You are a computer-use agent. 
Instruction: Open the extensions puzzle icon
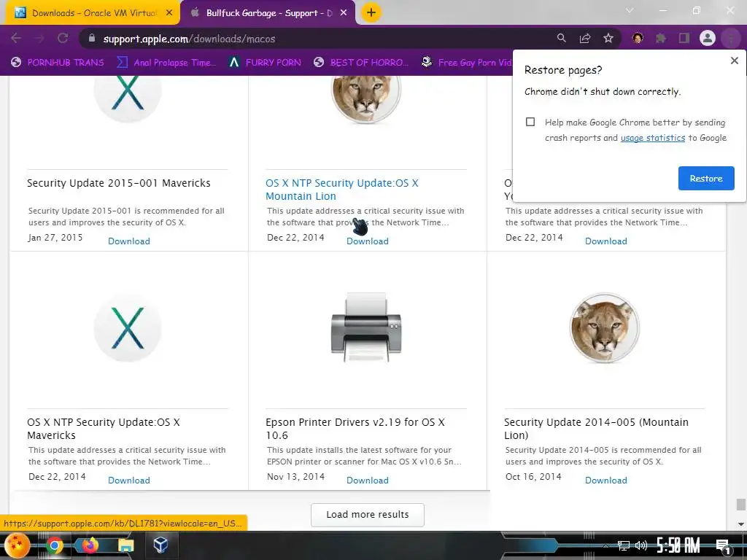661,38
